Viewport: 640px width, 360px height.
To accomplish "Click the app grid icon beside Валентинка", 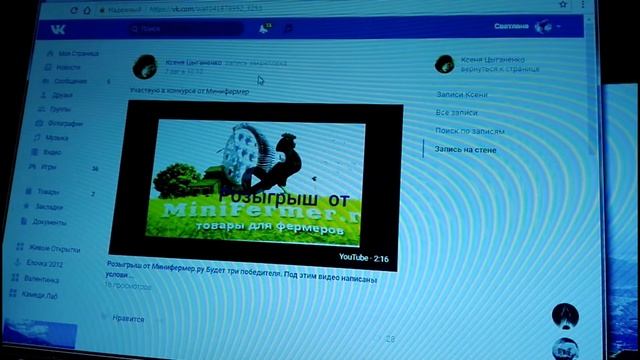I will pos(15,278).
